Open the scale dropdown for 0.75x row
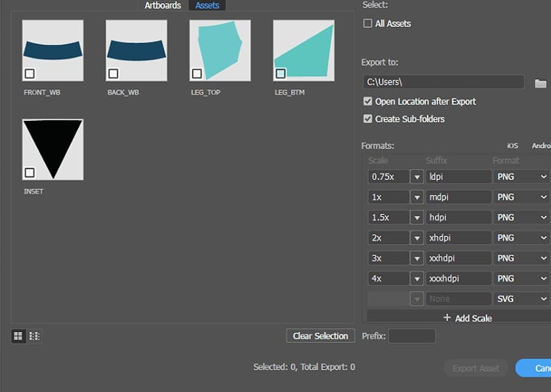Screen dimensions: 551x392 coord(417,177)
